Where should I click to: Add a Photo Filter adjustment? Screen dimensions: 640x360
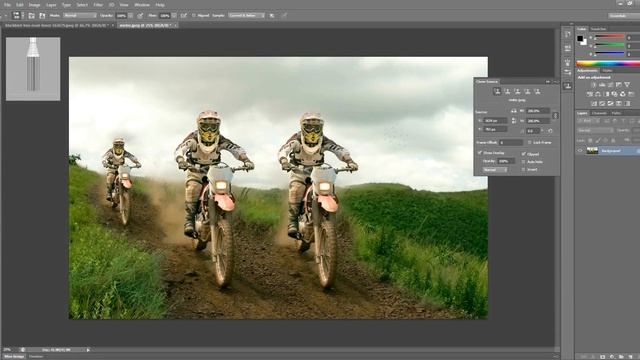pyautogui.click(x=614, y=94)
